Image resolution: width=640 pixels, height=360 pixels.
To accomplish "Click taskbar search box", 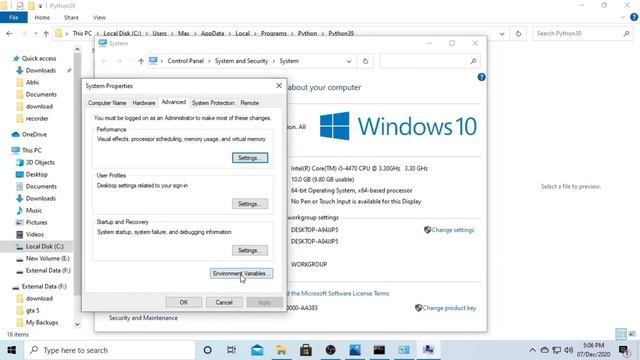I will pos(109,350).
